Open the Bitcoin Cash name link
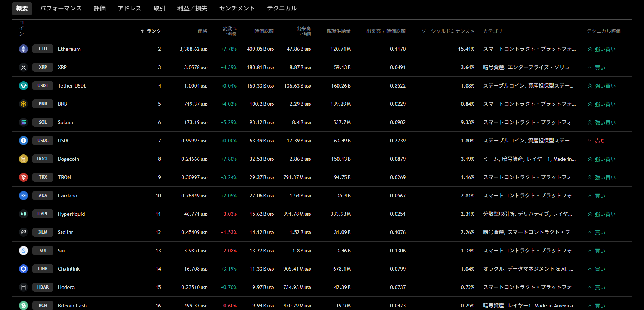The height and width of the screenshot is (310, 644). coord(72,306)
